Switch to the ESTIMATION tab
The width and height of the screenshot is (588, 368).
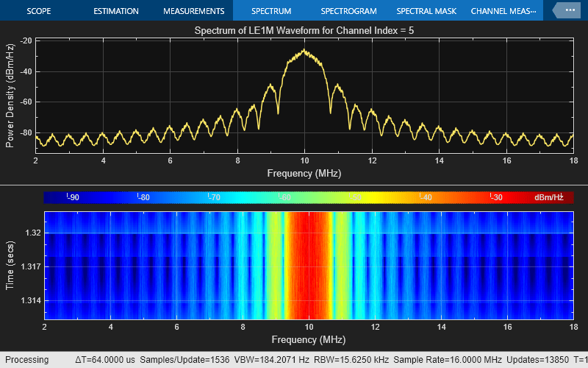click(x=116, y=11)
